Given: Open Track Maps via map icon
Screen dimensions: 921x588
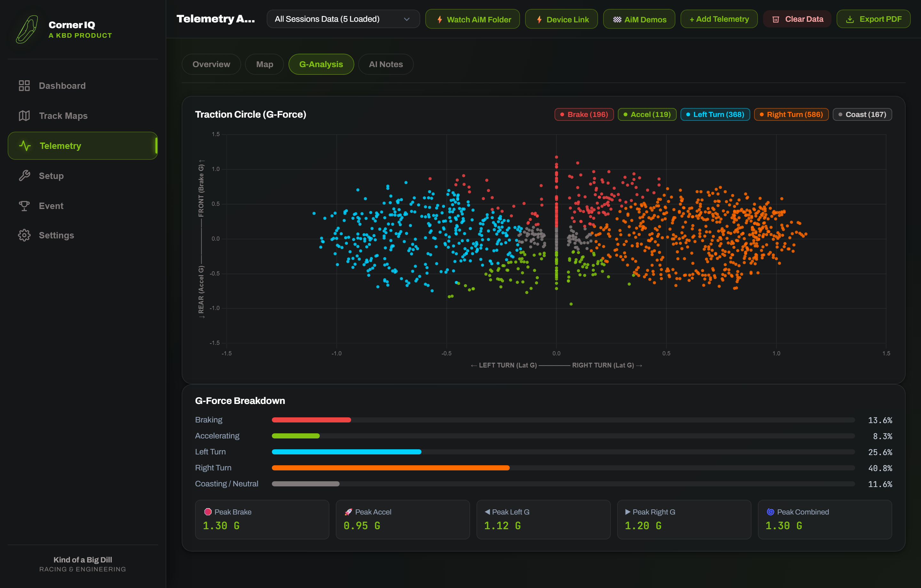Looking at the screenshot, I should click(x=24, y=115).
